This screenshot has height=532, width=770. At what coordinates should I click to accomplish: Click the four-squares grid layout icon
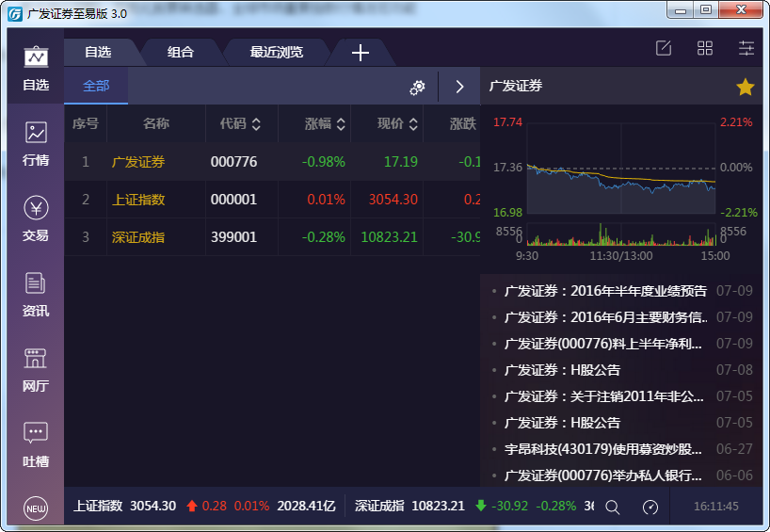705,48
